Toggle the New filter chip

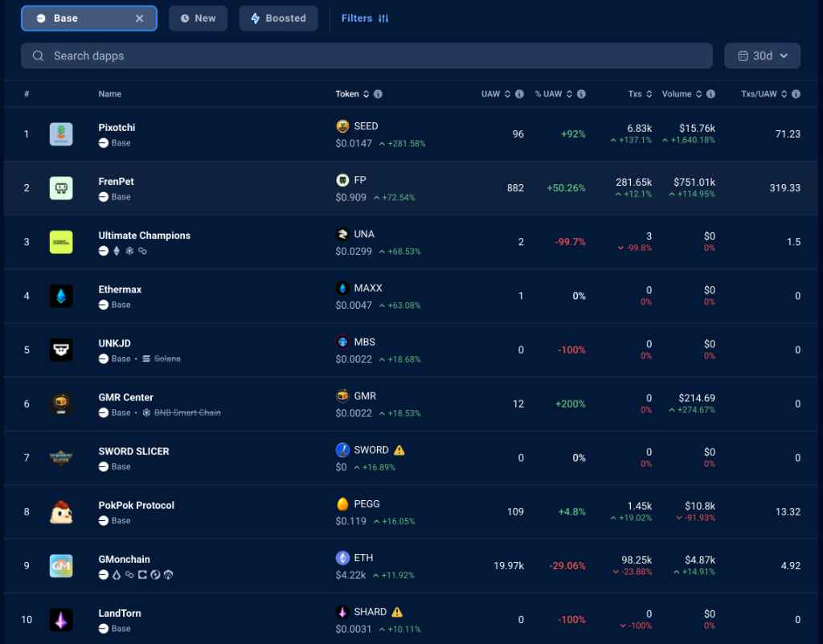point(198,18)
